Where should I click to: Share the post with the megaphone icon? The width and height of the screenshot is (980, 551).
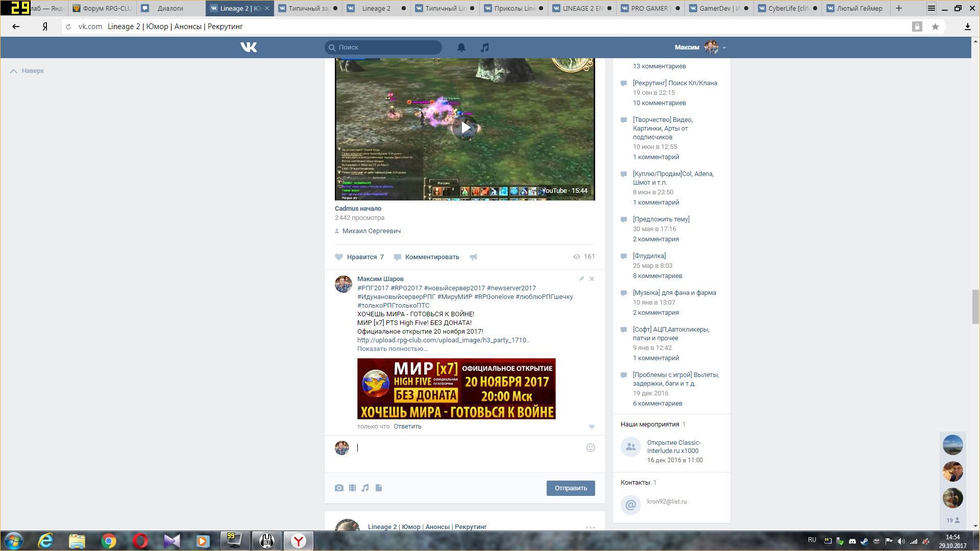pyautogui.click(x=473, y=257)
